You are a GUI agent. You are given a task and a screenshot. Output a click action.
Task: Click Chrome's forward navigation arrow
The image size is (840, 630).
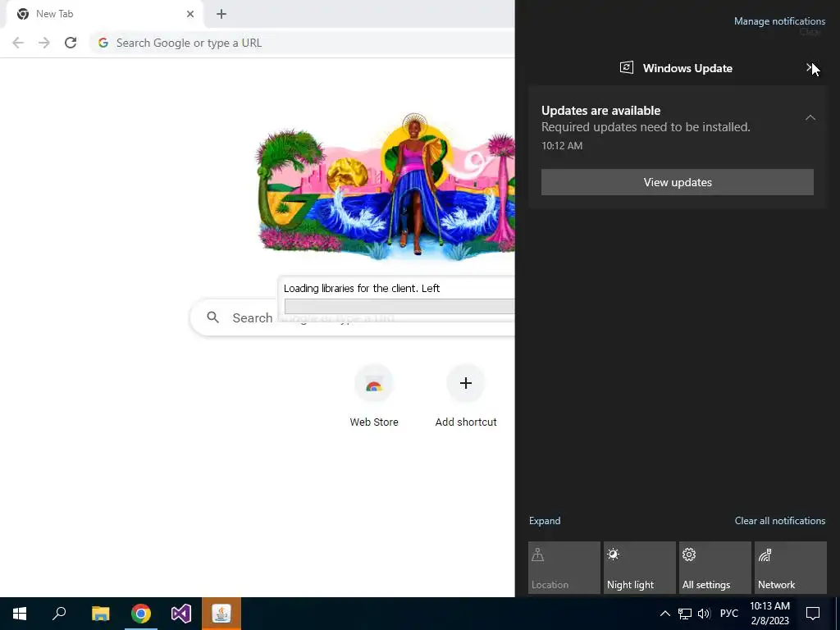[x=44, y=43]
